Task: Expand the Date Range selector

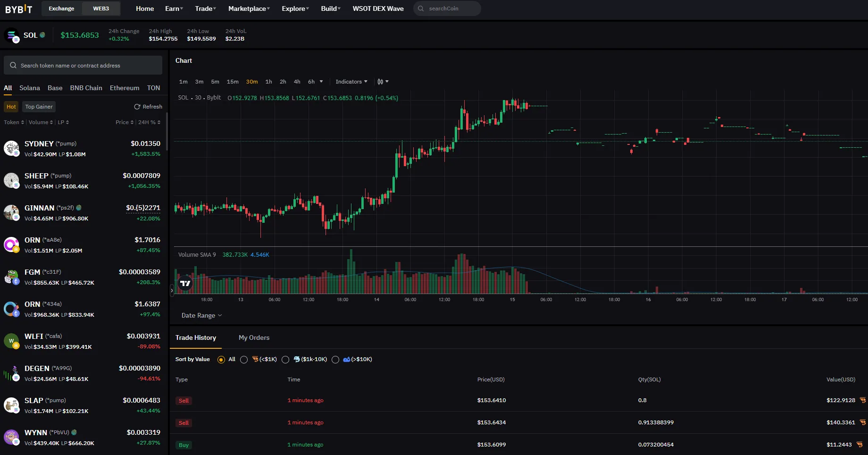Action: pyautogui.click(x=201, y=315)
